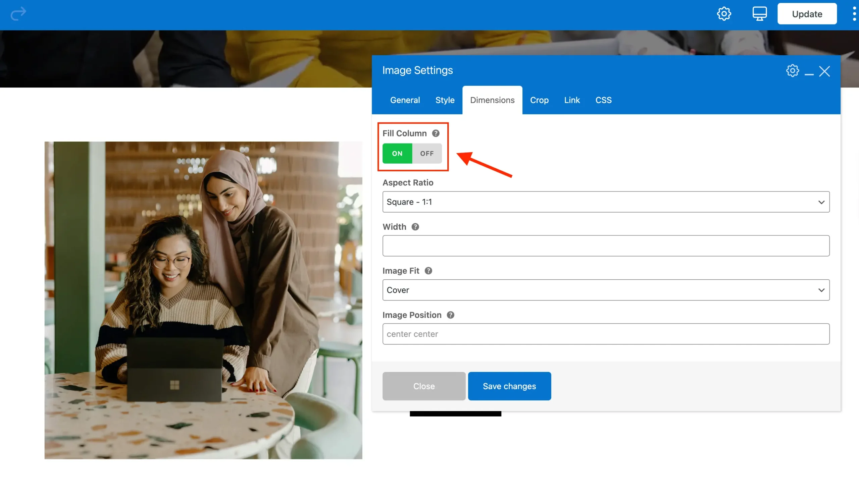
Task: Show help for Width
Action: (x=415, y=227)
